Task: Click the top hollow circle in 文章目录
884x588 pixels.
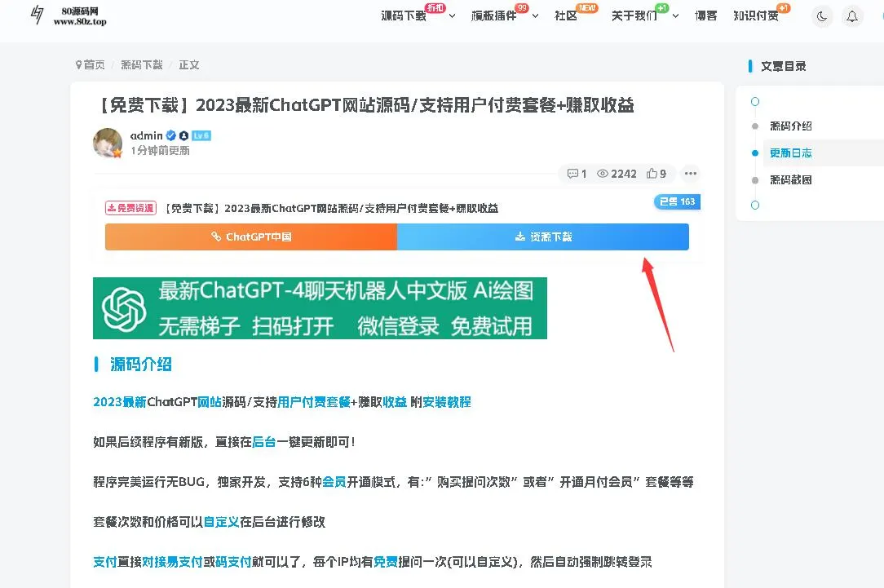Action: (755, 101)
